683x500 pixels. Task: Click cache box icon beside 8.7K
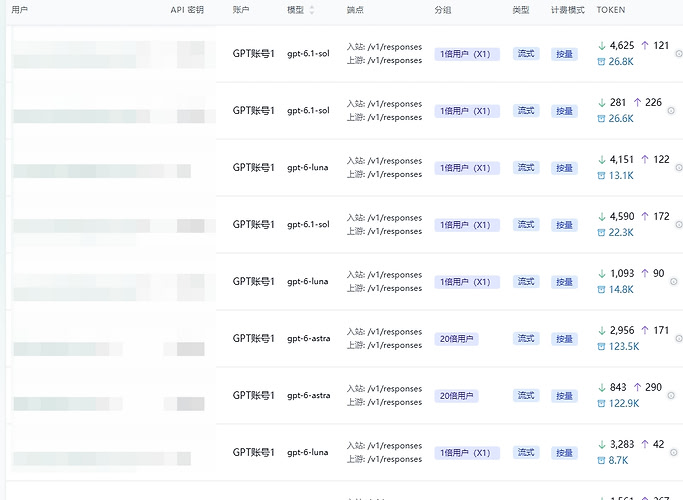(601, 461)
